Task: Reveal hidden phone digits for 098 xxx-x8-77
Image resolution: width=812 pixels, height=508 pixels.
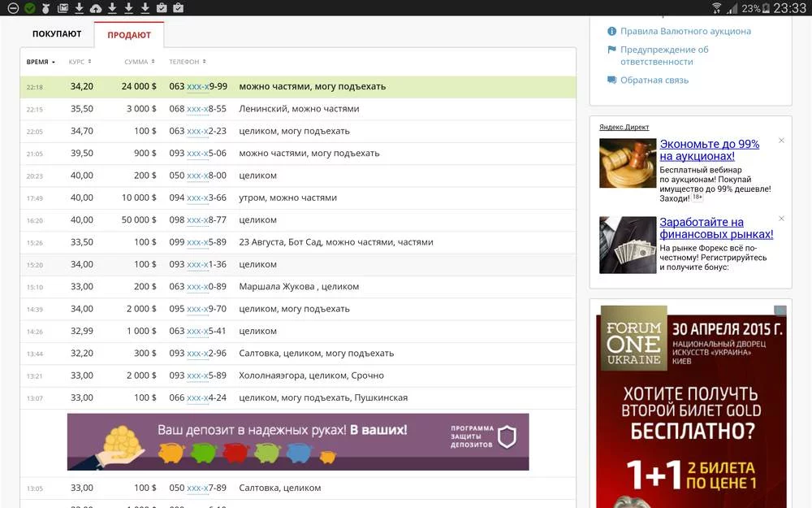Action: (198, 220)
